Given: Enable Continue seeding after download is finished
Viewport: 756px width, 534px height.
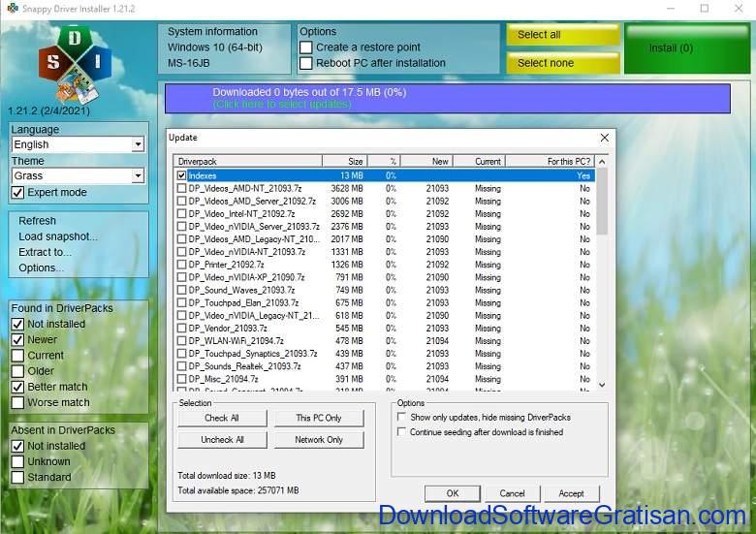Looking at the screenshot, I should [401, 432].
